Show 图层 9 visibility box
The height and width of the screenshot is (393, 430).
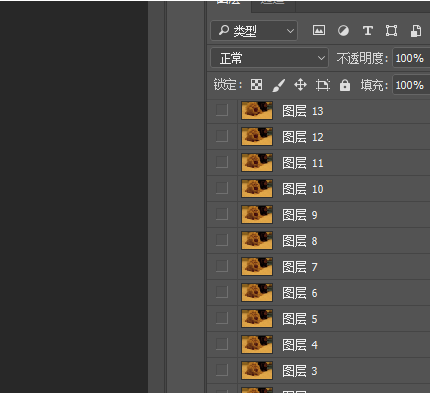click(x=222, y=214)
